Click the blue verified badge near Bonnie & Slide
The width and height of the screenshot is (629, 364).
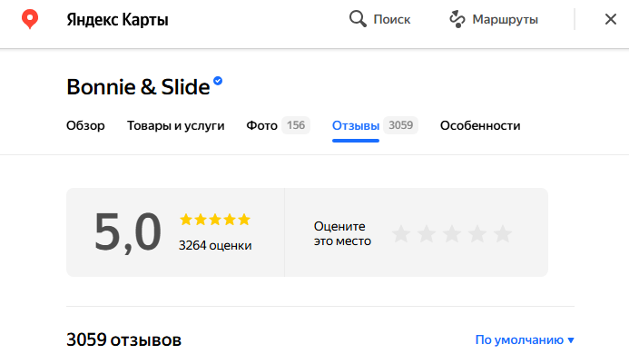(x=218, y=83)
